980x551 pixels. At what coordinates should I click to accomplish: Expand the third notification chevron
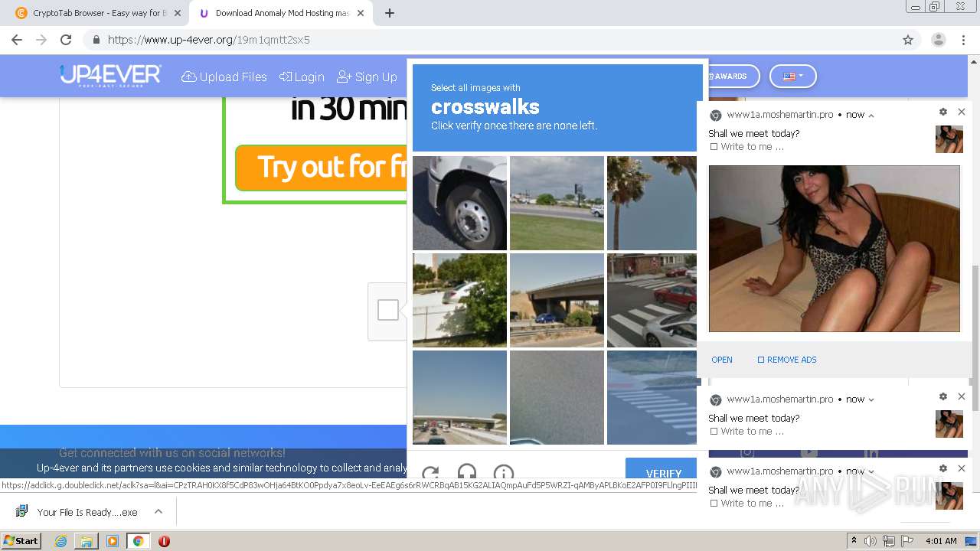coord(871,471)
